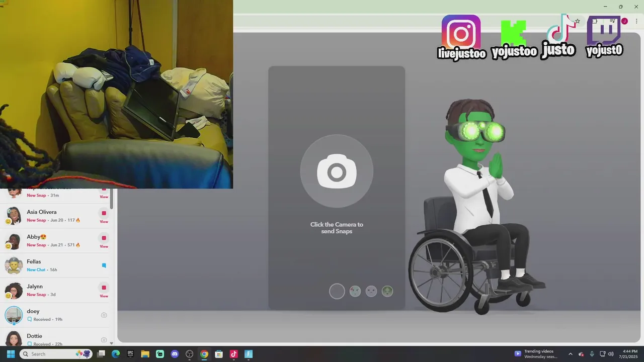
Task: Choose the fourth green lens thumbnail
Action: [387, 291]
